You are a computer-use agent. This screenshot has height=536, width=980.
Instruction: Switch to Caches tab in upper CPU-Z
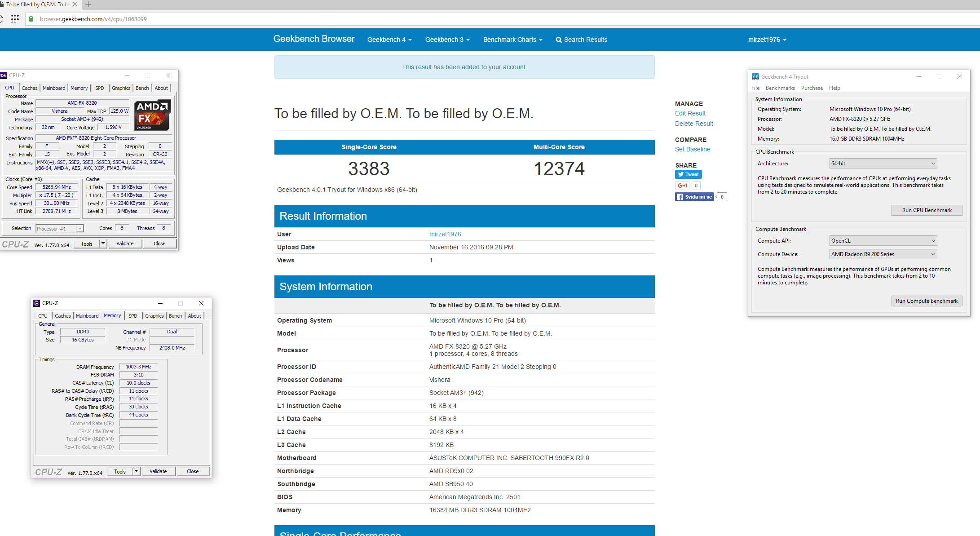point(30,88)
